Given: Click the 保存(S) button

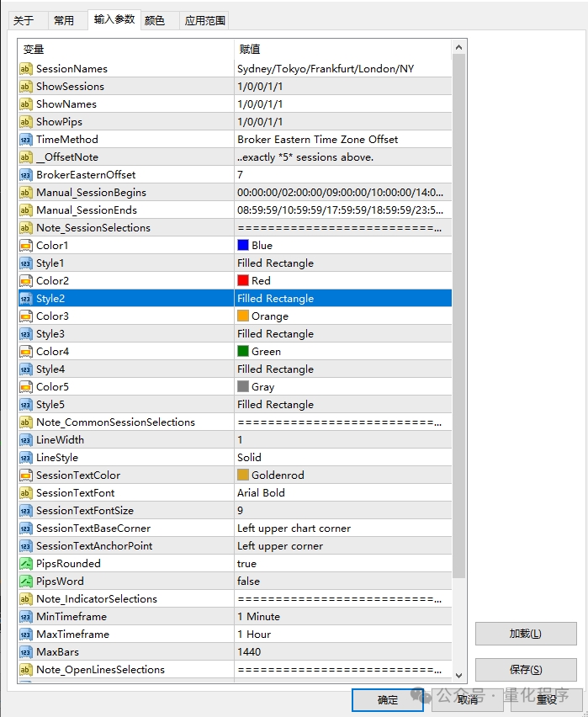Looking at the screenshot, I should [x=526, y=670].
